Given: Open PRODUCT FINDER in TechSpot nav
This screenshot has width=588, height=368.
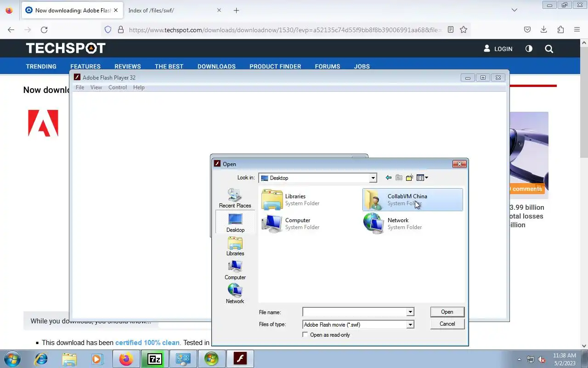Looking at the screenshot, I should [x=275, y=66].
